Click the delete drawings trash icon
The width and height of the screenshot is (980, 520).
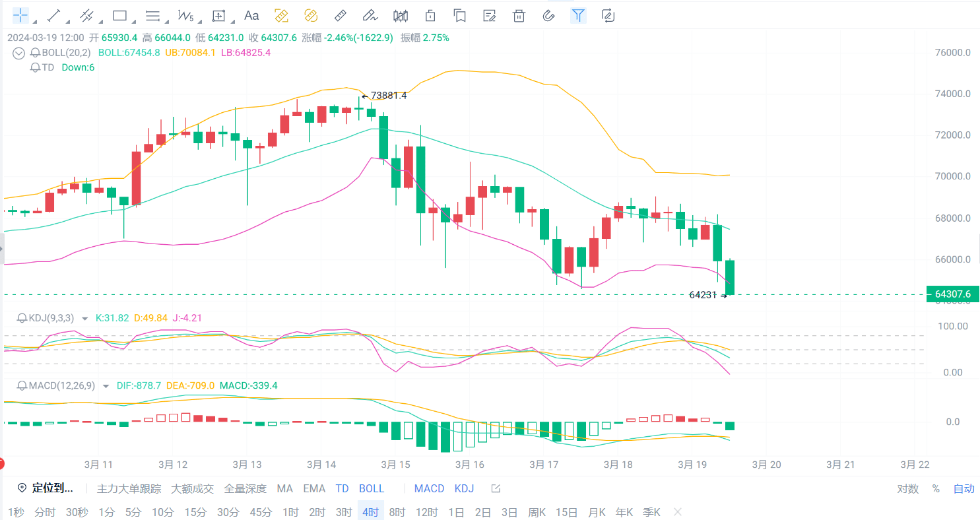tap(519, 15)
